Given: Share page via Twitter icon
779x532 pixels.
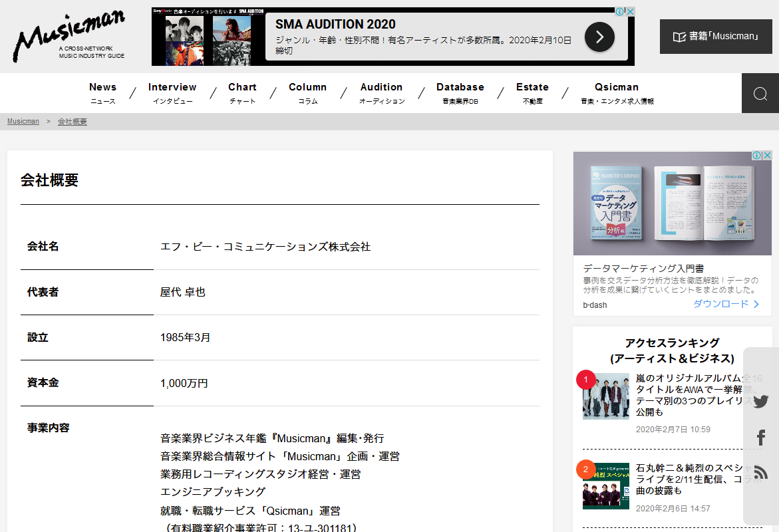Looking at the screenshot, I should pos(760,401).
